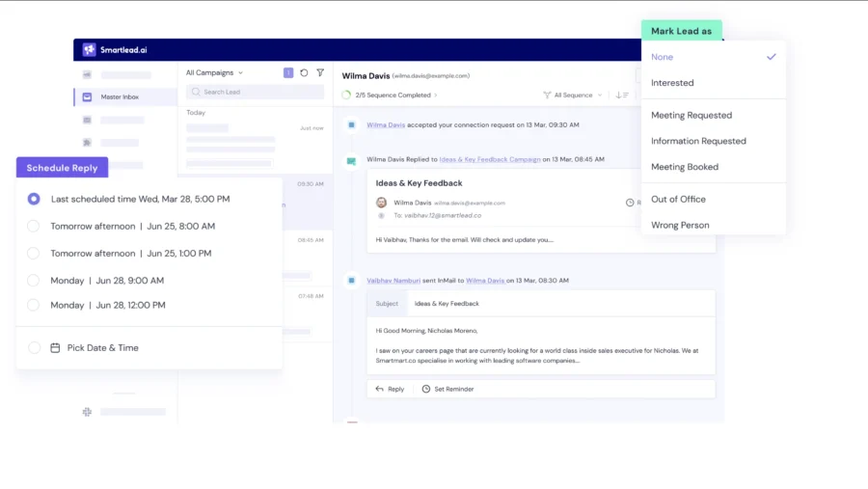This screenshot has width=868, height=489.
Task: Expand the All Campaigns dropdown
Action: coord(214,72)
